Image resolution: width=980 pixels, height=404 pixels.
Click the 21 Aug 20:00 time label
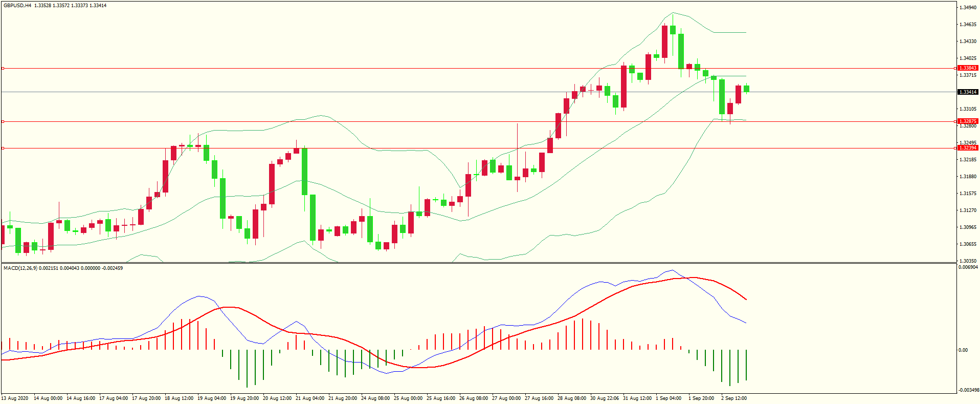(x=343, y=398)
